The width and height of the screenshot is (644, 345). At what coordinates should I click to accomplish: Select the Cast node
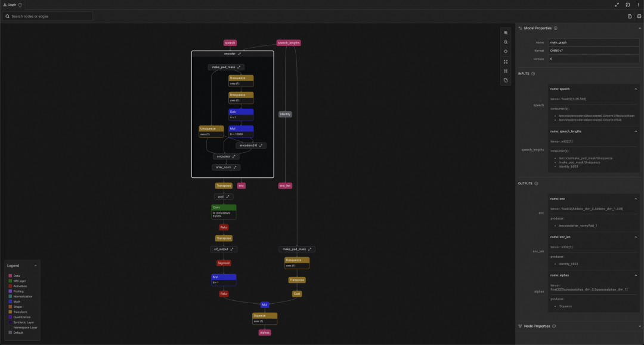(297, 294)
